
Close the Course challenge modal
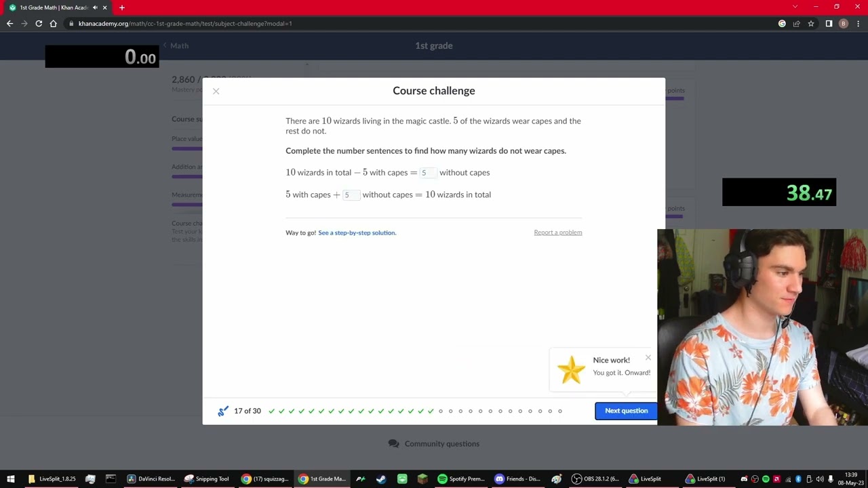tap(216, 91)
